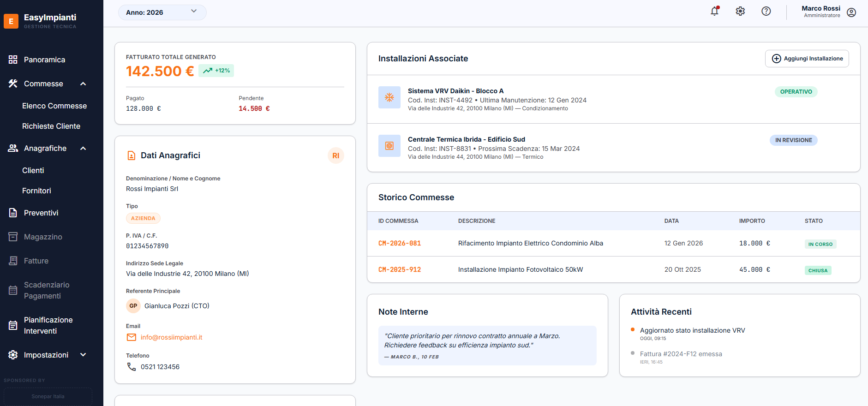Viewport: 868px width, 406px height.
Task: Click the envelope icon next to email
Action: 132,337
